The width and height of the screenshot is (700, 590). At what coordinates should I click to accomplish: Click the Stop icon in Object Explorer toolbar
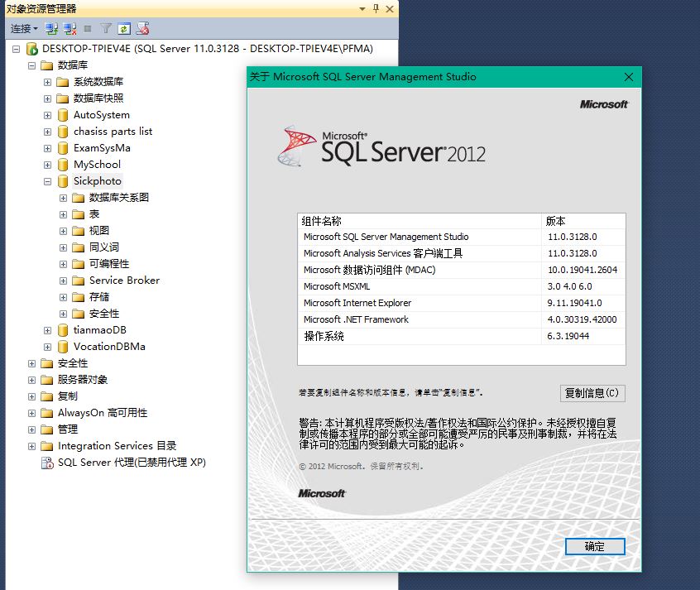click(x=88, y=29)
